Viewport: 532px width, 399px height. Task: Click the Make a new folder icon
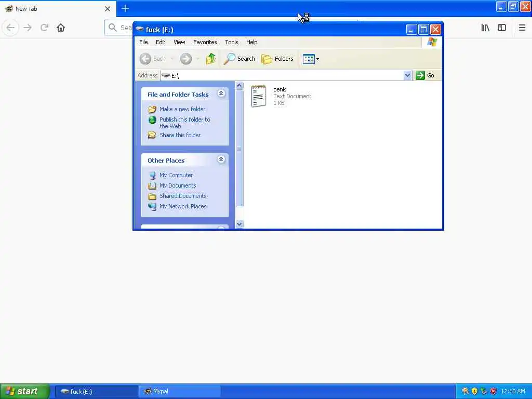[152, 109]
